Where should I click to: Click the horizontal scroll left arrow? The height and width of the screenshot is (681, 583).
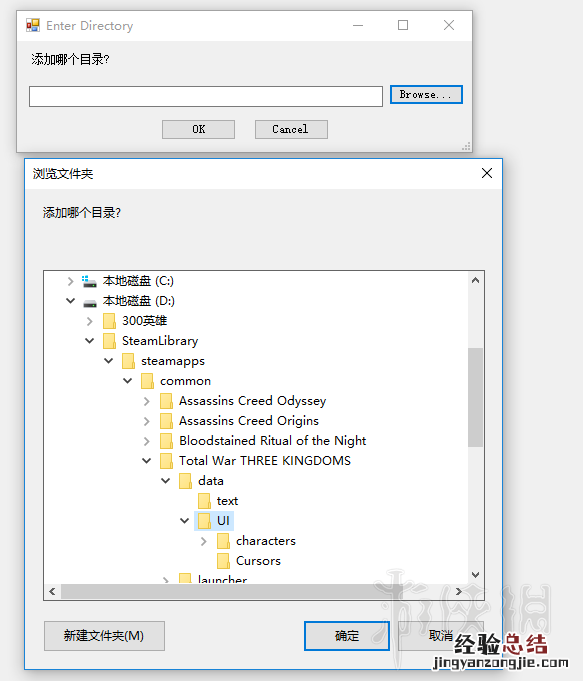pyautogui.click(x=52, y=592)
